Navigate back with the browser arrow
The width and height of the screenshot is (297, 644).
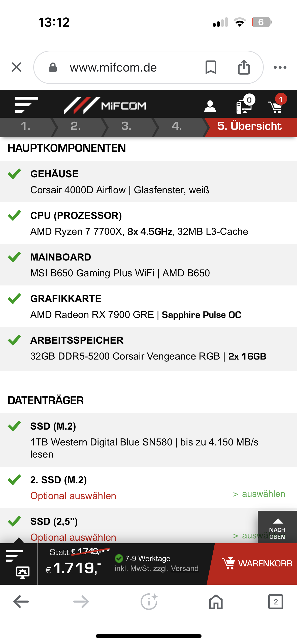tap(21, 602)
